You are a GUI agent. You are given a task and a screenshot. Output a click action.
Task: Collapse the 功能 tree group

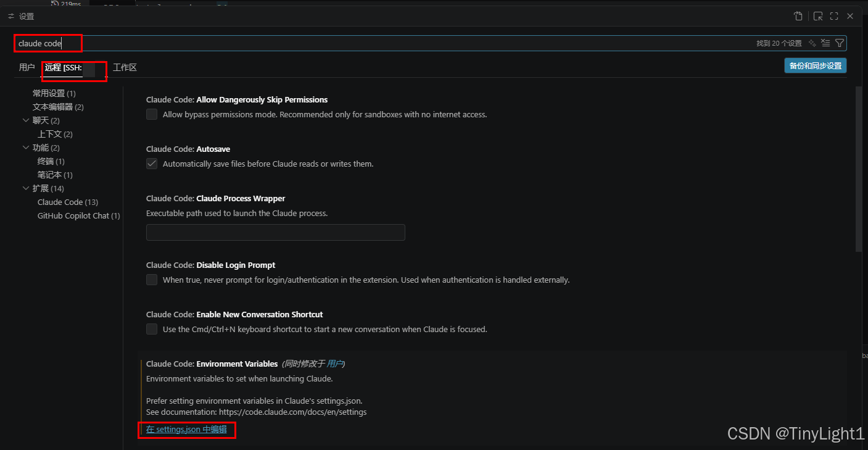tap(26, 148)
